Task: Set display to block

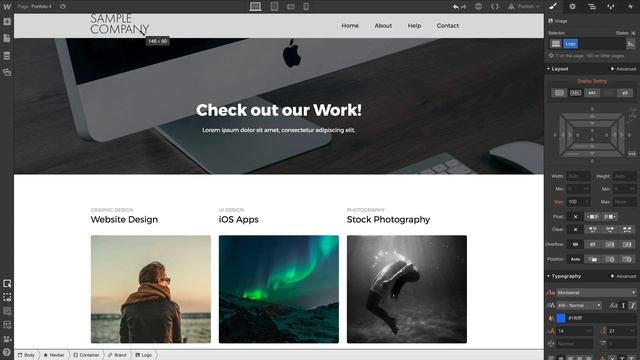Action: 559,93
